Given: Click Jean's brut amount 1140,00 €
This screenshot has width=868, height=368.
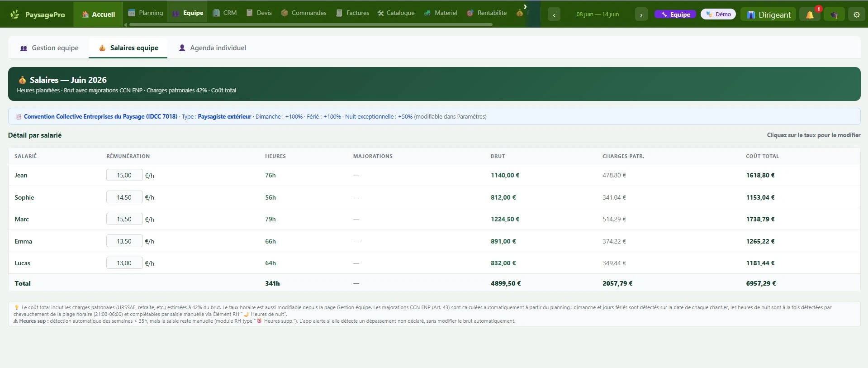Looking at the screenshot, I should tap(505, 175).
